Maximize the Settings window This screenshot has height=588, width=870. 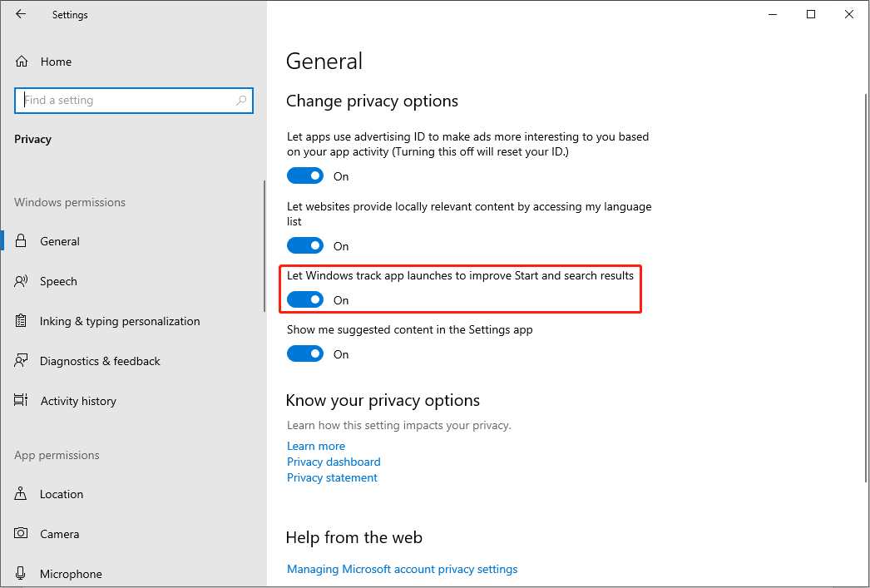[x=811, y=14]
